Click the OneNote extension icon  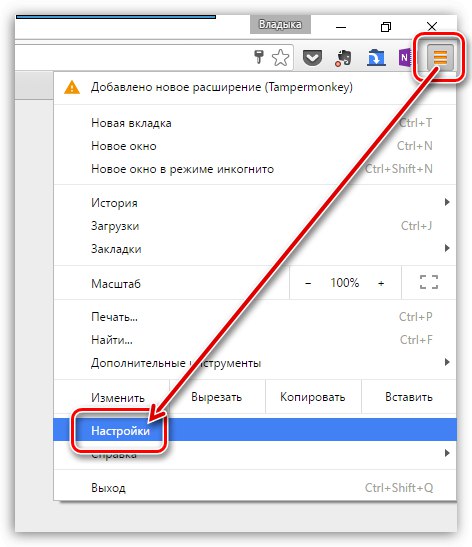[405, 57]
